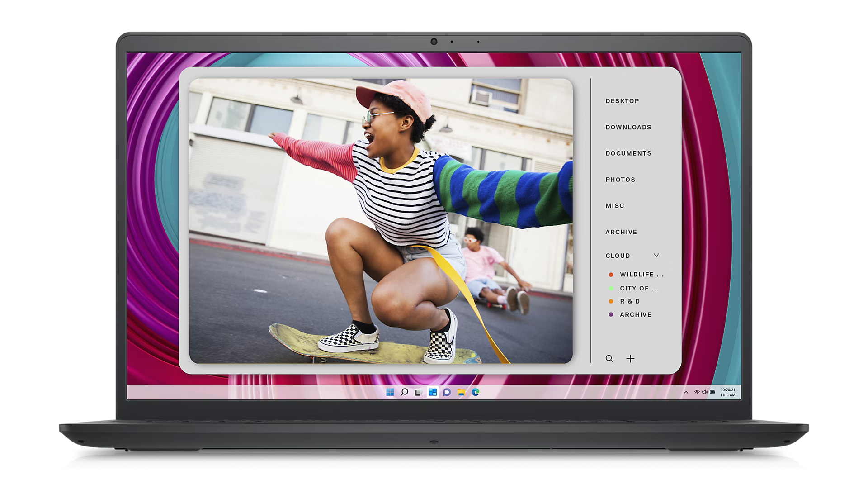868x489 pixels.
Task: Launch Microsoft Edge browser
Action: [475, 392]
